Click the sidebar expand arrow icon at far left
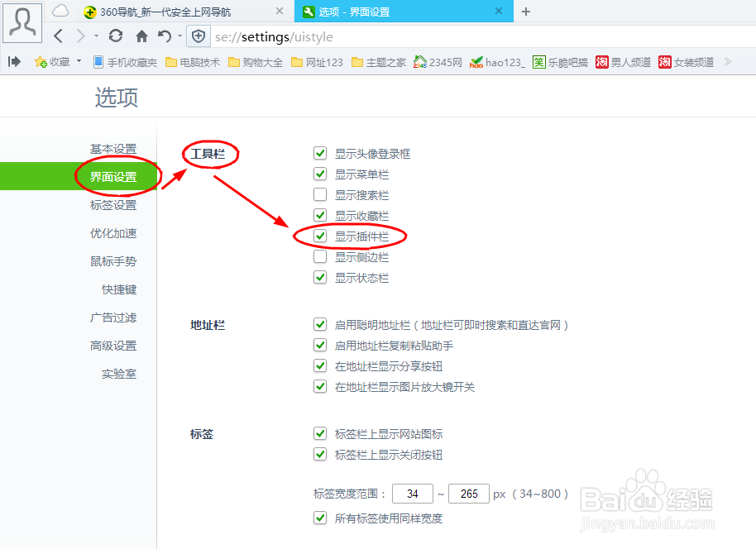 tap(12, 60)
